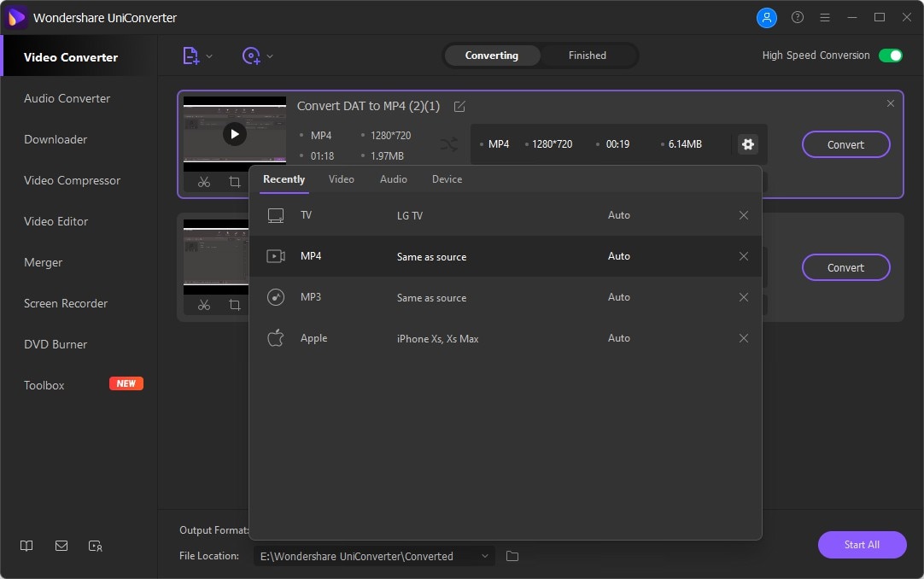This screenshot has height=579, width=924.
Task: Choose the Apple iPhone Xs row
Action: click(x=505, y=338)
